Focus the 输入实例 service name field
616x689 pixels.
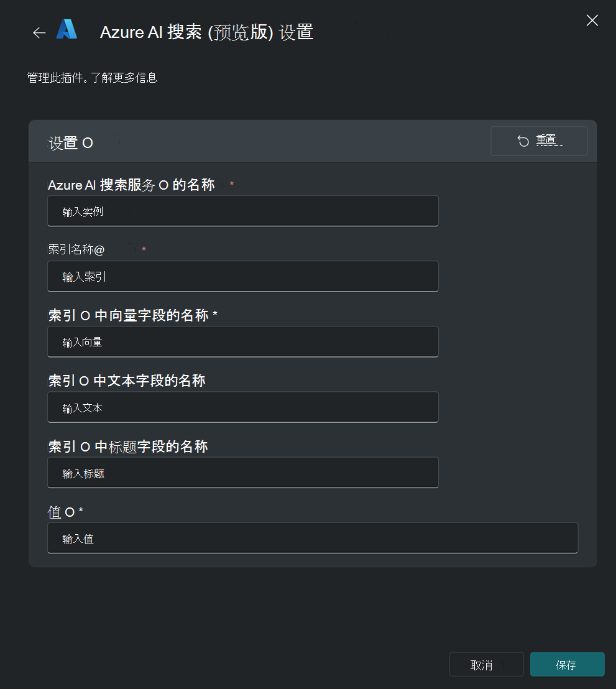(x=243, y=211)
